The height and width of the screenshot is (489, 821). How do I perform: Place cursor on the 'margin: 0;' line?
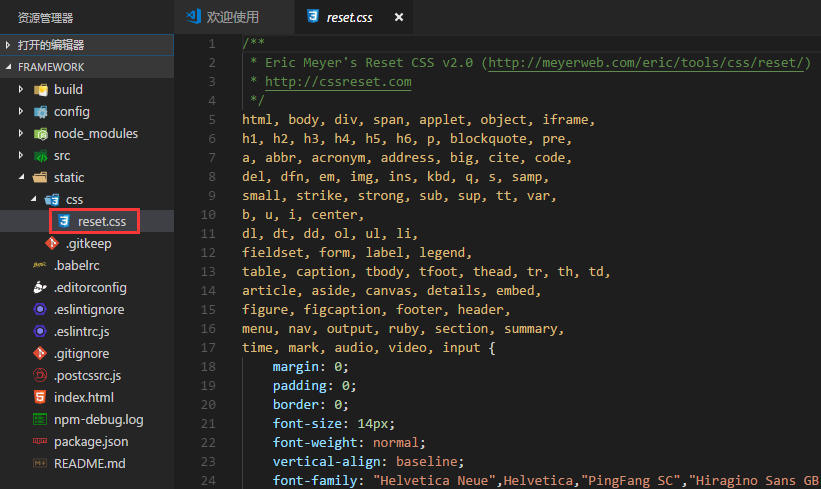[310, 366]
